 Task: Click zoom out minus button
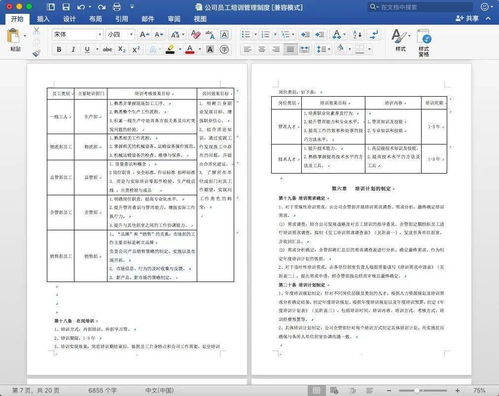click(x=389, y=390)
